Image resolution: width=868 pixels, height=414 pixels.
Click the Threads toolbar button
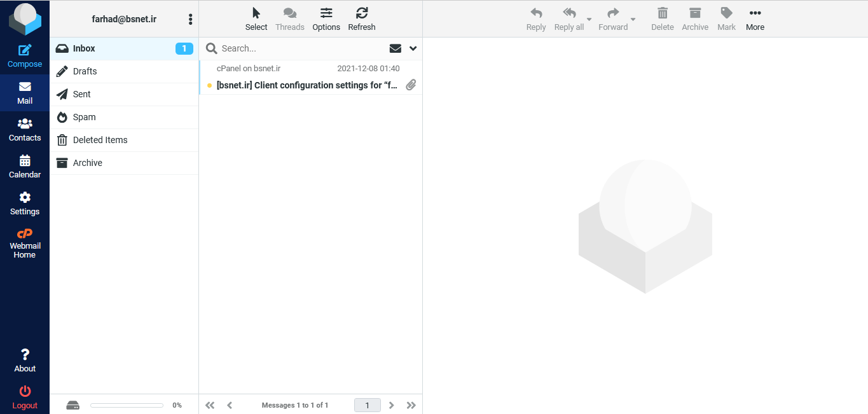[290, 19]
